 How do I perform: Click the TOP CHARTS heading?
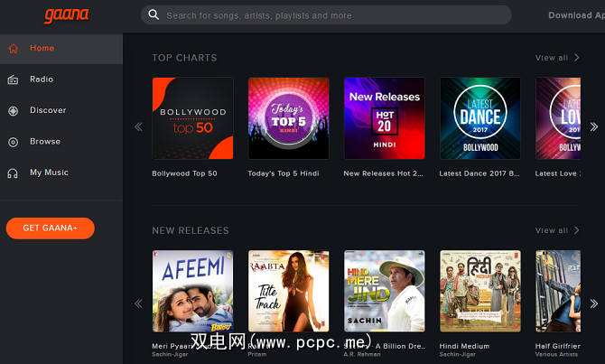point(184,58)
